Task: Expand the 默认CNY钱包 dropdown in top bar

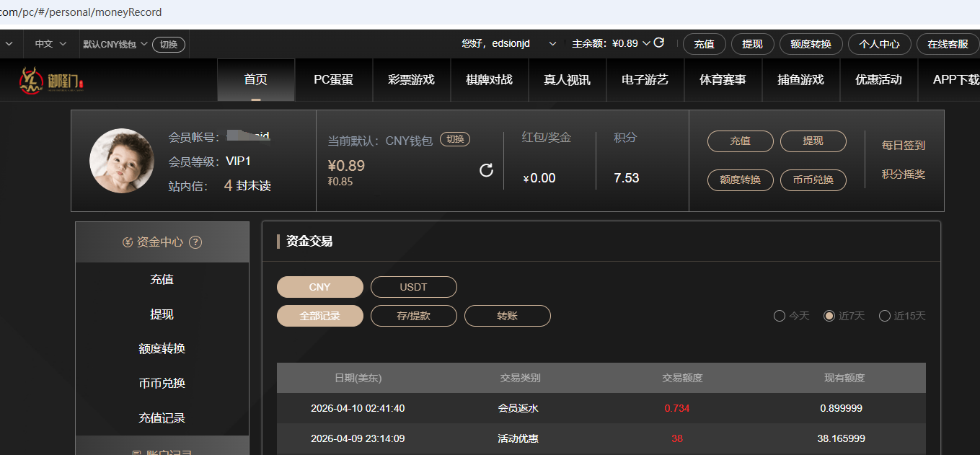Action: point(144,44)
